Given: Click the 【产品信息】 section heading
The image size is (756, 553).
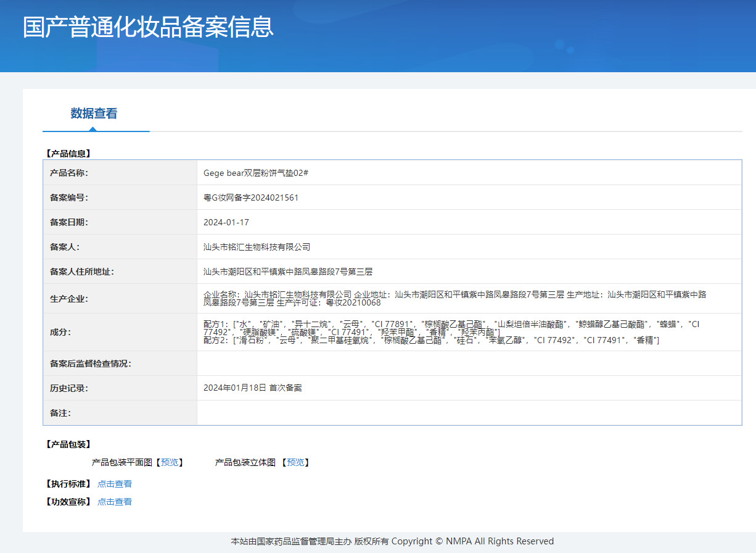Looking at the screenshot, I should 68,154.
